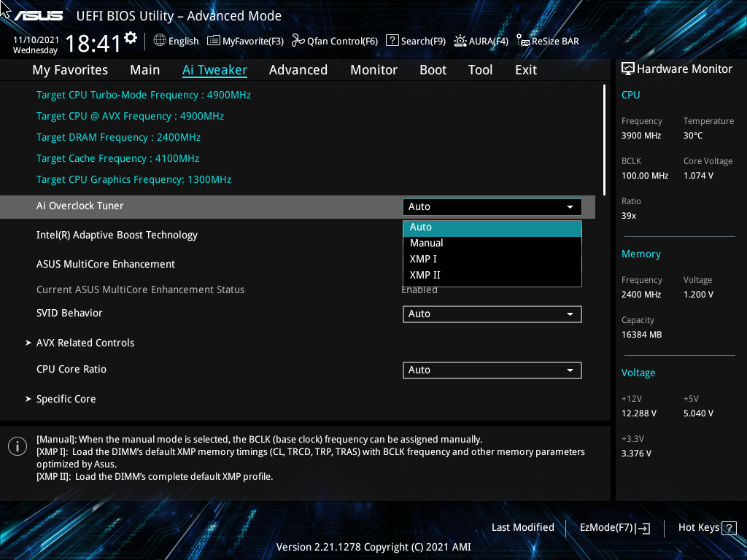Click Target CPU Turbo-Mode Frequency text
747x560 pixels.
point(144,96)
